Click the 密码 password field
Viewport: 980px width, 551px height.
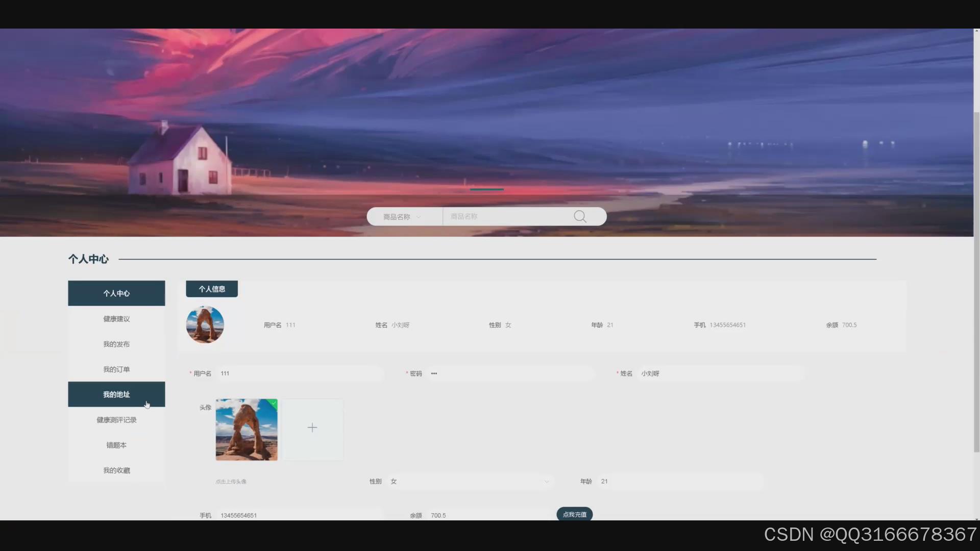tap(510, 374)
